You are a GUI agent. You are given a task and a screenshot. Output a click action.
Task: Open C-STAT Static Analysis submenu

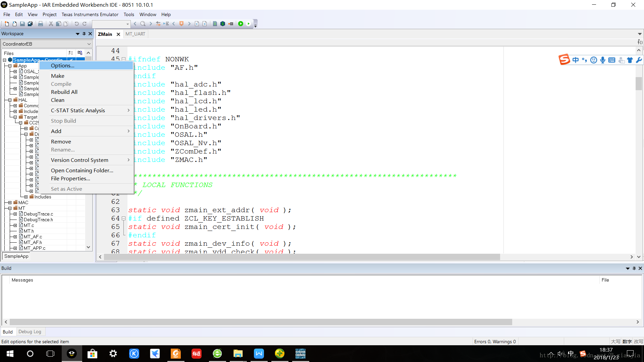click(x=86, y=111)
